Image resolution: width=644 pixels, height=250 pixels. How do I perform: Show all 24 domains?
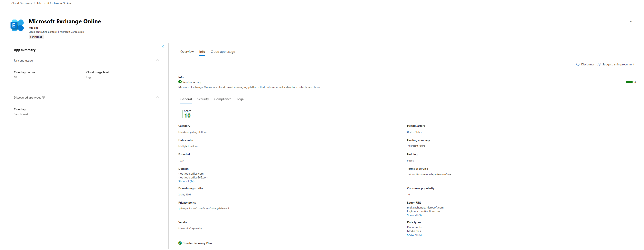coord(186,182)
